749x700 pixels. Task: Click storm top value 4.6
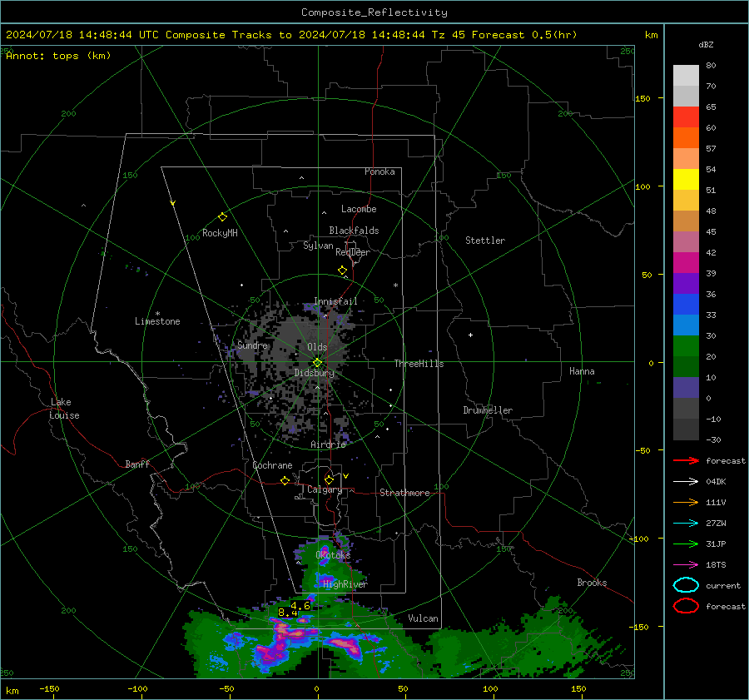300,606
